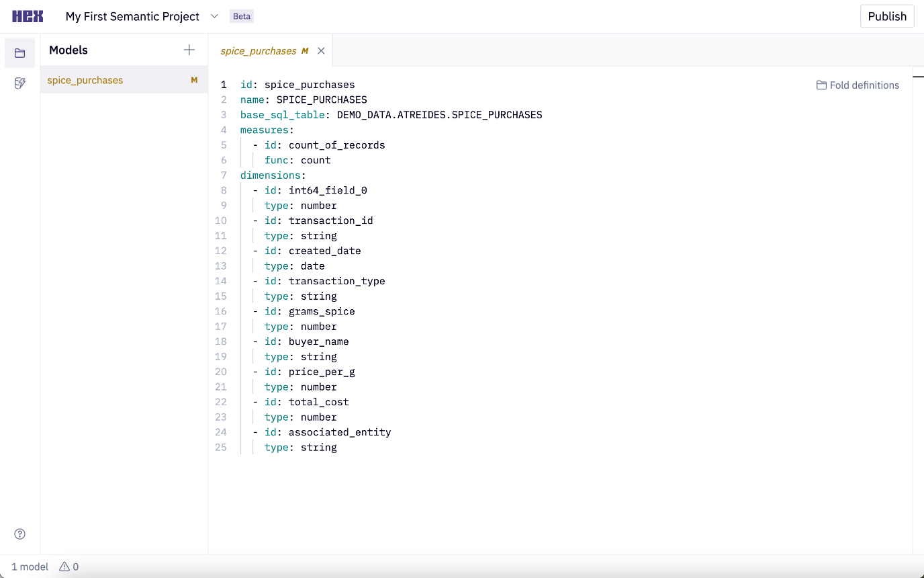This screenshot has height=578, width=924.
Task: Open the second sidebar panel icon
Action: point(20,83)
